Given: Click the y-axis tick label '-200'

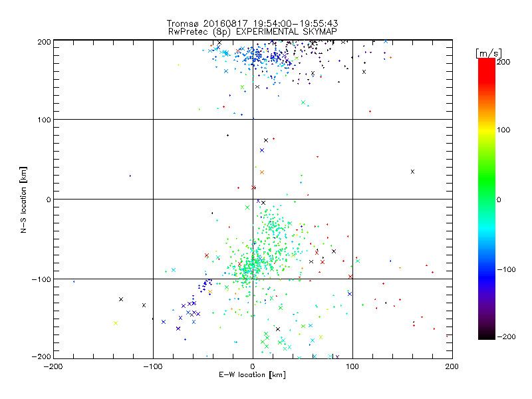Looking at the screenshot, I should (41, 356).
